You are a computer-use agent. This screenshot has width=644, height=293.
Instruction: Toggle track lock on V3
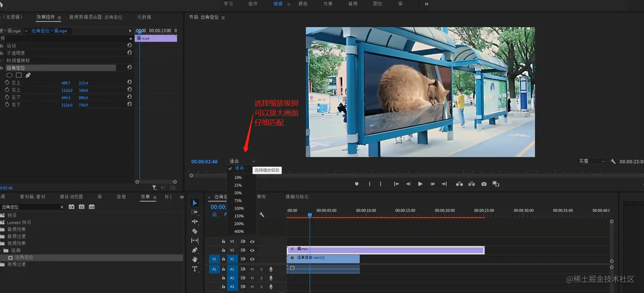(x=223, y=241)
